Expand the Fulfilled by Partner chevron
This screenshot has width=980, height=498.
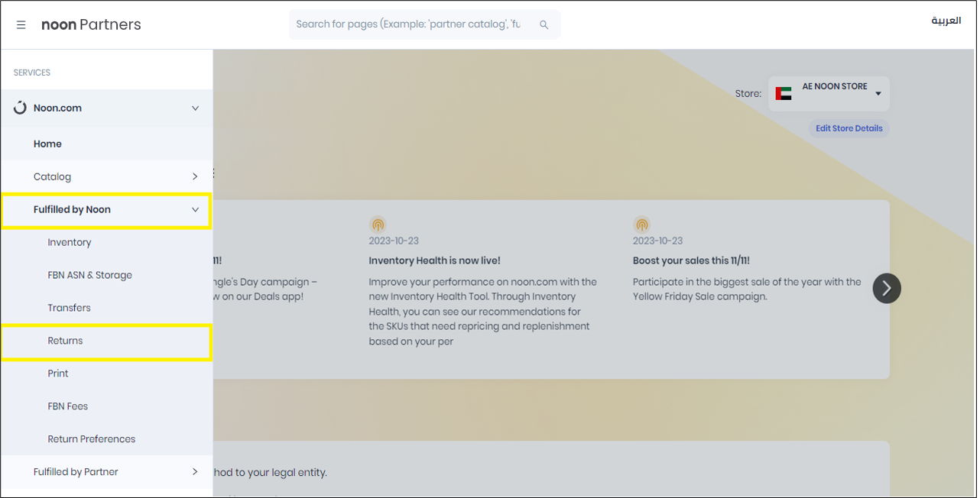(195, 472)
